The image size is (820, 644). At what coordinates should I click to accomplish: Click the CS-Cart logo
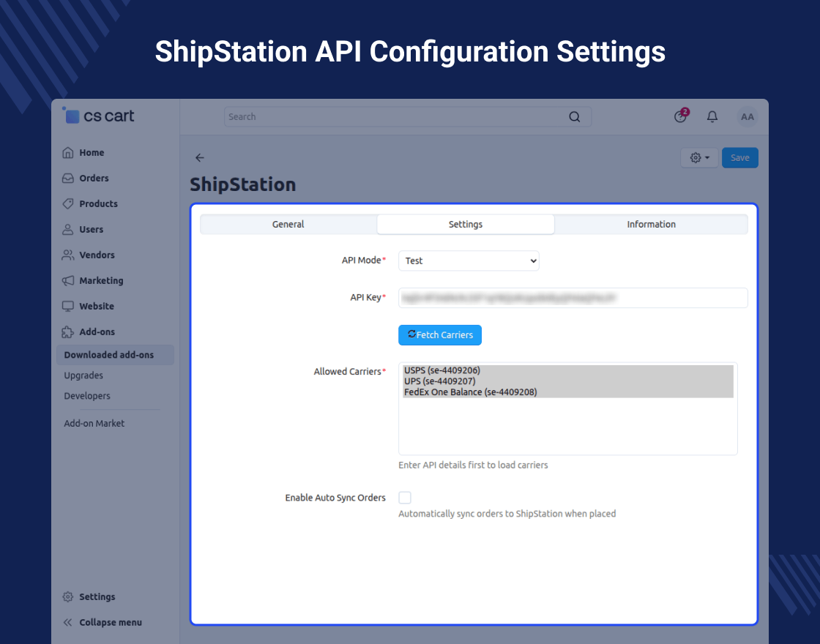[98, 116]
